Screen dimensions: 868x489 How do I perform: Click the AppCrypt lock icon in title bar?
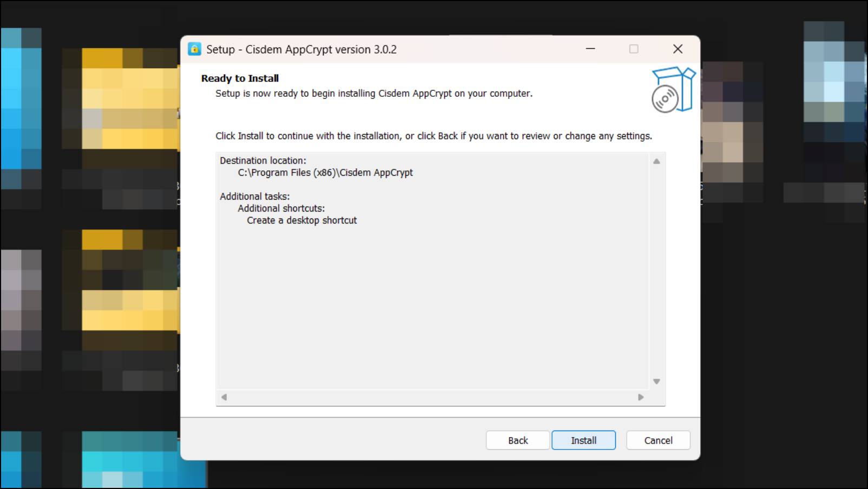194,49
